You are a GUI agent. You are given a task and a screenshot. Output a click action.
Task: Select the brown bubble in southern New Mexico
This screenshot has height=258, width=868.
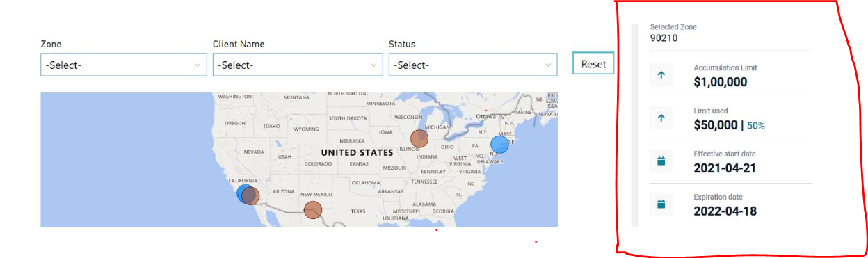[x=313, y=210]
